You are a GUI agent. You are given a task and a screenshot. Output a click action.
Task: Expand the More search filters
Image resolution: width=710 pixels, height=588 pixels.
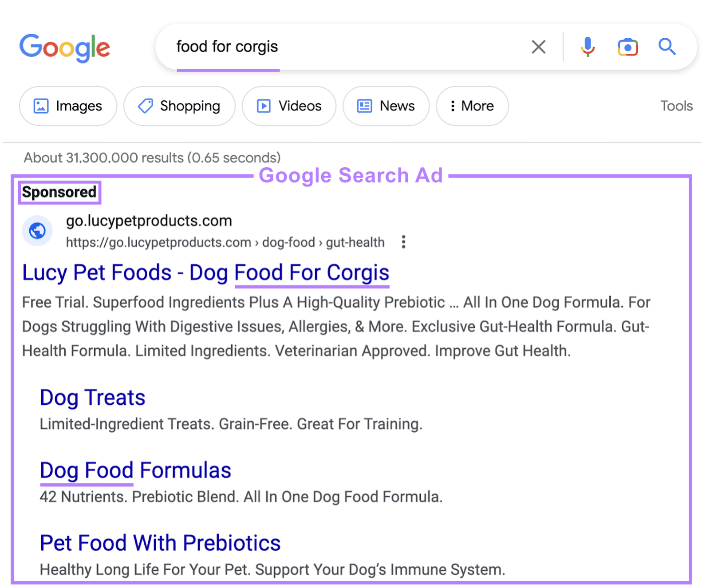click(x=472, y=106)
